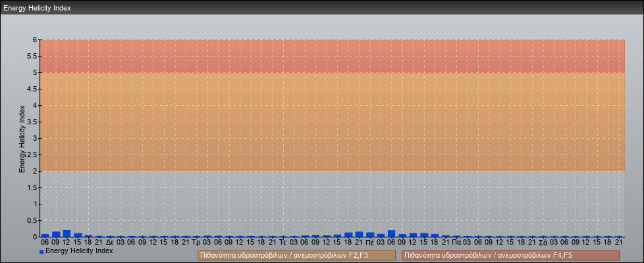644x263 pixels.
Task: Click the F2,F3 waterspout probability legend box
Action: point(296,255)
